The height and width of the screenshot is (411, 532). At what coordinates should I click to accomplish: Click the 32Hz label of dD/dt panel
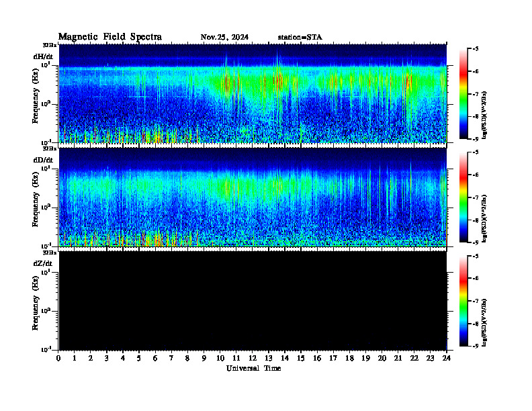(50, 148)
